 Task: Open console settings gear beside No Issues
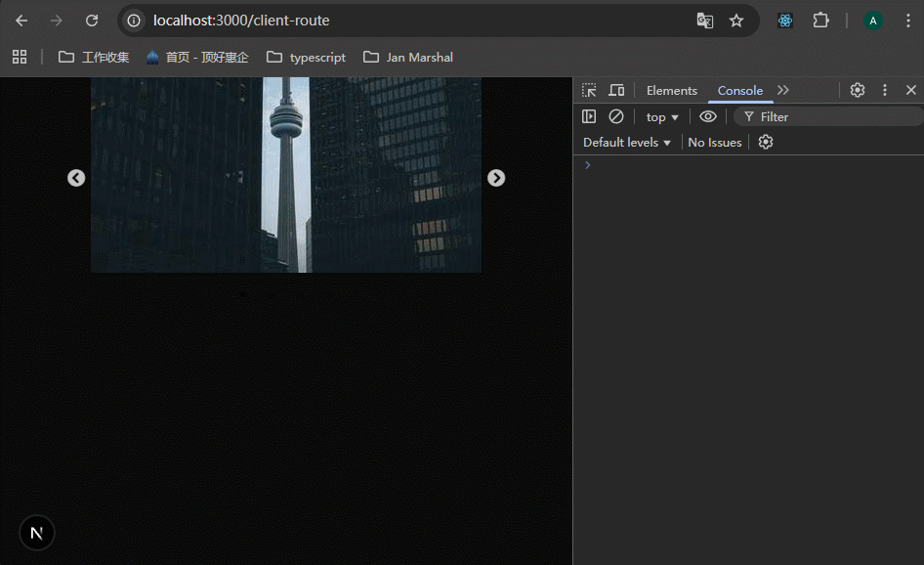coord(766,142)
